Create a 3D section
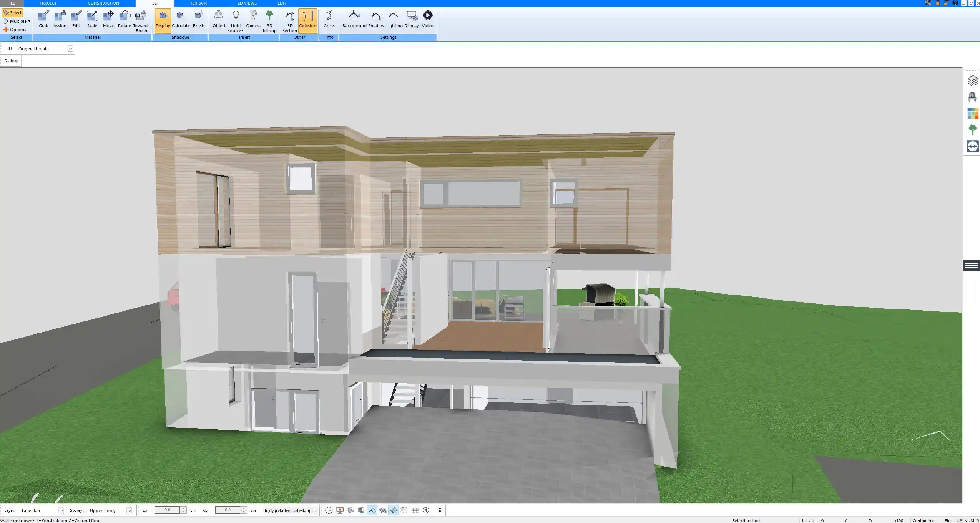Viewport: 980px width, 523px height. [290, 21]
